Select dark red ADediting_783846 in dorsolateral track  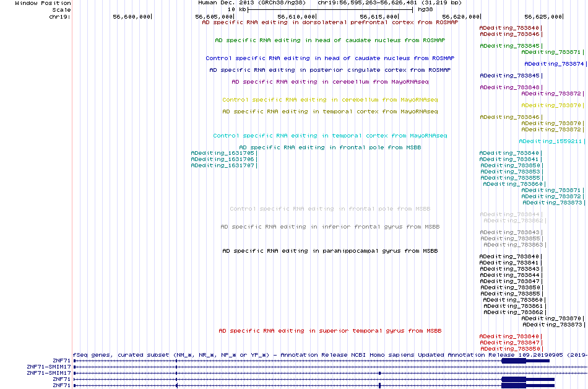point(511,34)
